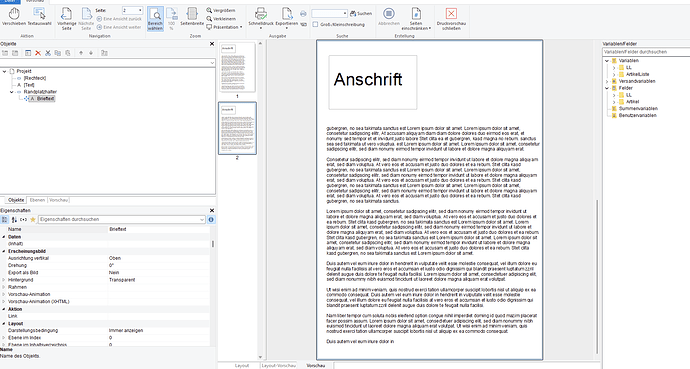Click the Bereich wählen zoom tool
Viewport: 690px width, 369px height.
tap(155, 18)
